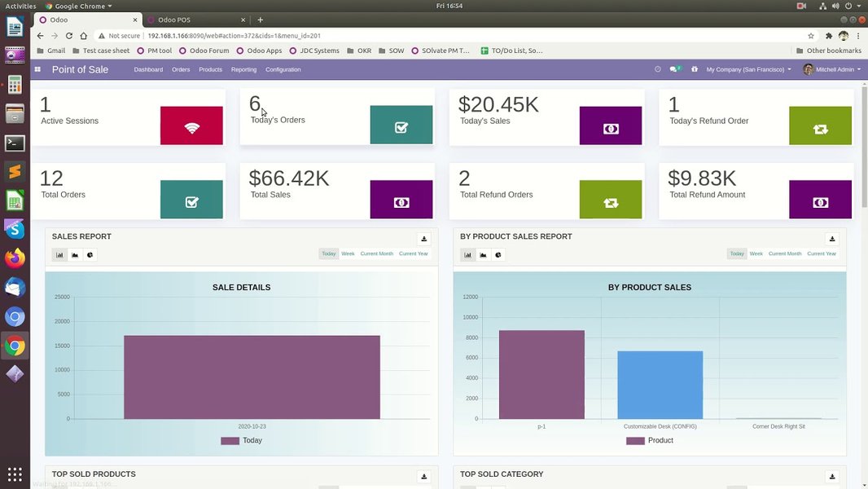Open the Orders menu
868x489 pixels.
point(181,69)
